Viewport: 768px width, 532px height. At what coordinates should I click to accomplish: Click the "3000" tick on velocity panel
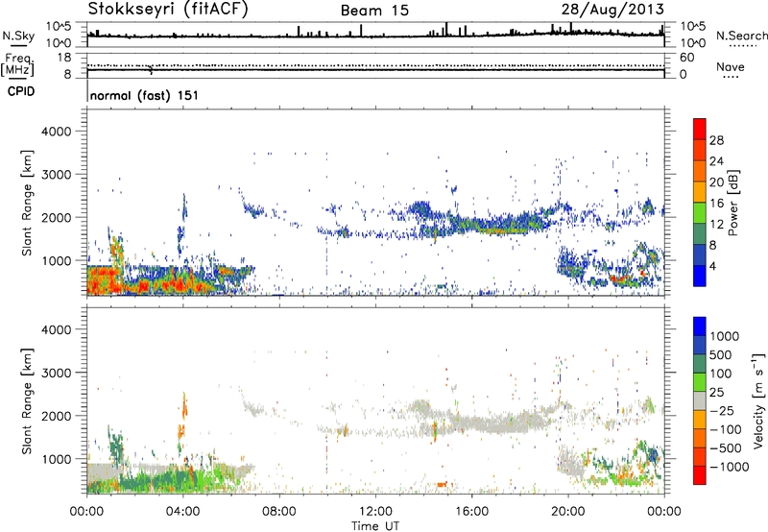pyautogui.click(x=57, y=373)
